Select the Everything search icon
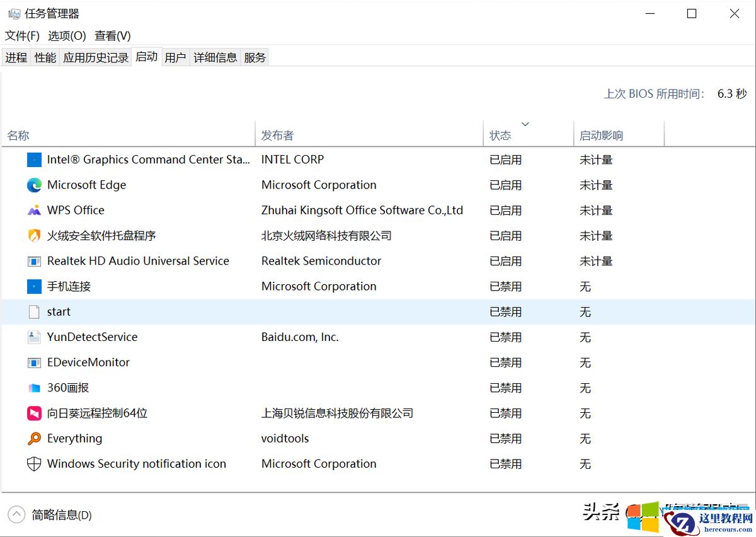 point(34,438)
